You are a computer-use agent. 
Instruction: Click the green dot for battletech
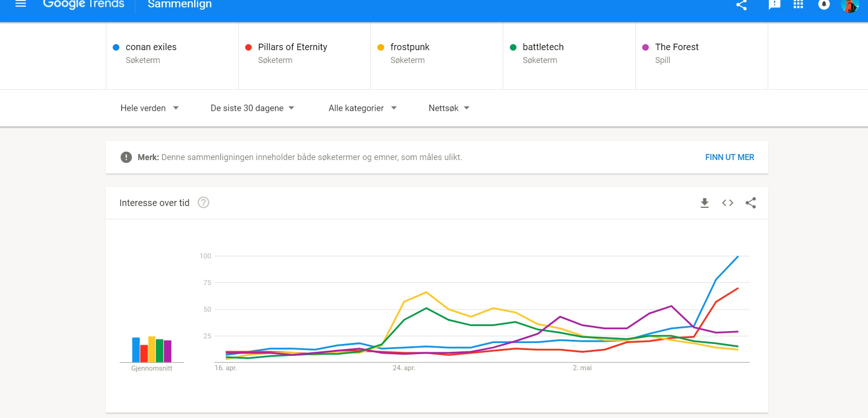click(513, 47)
